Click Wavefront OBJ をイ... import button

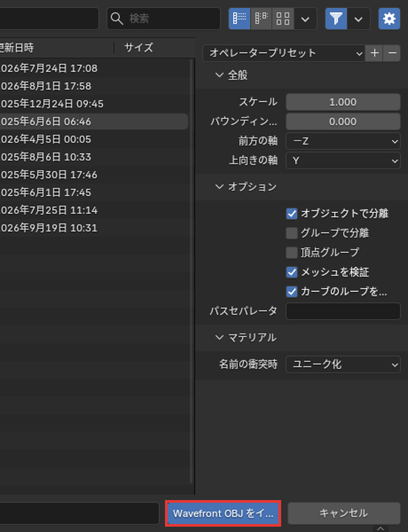tap(223, 513)
